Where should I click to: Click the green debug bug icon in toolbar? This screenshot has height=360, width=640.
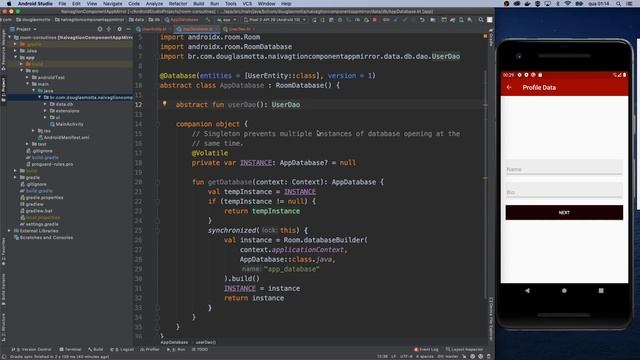[340, 20]
